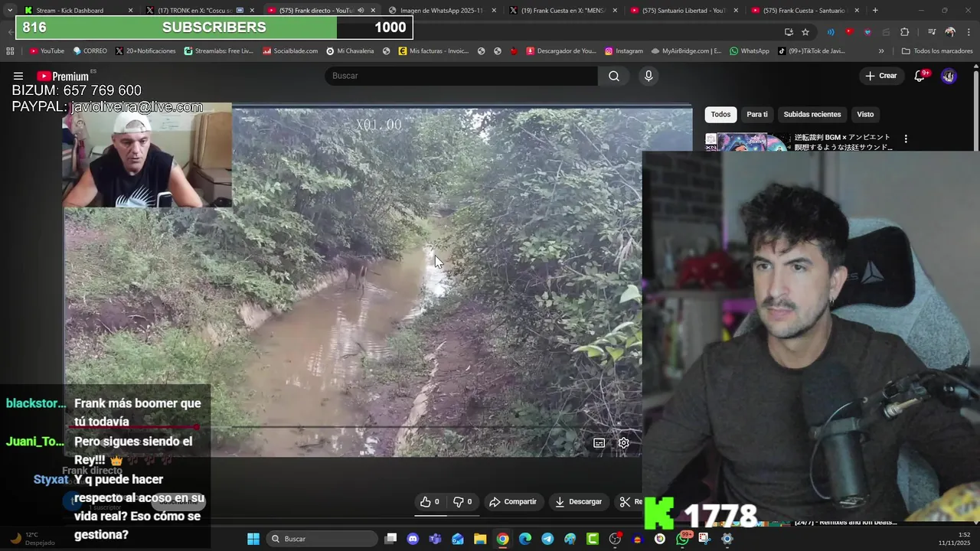
Task: Open Chrome extensions puzzle icon
Action: 905,31
